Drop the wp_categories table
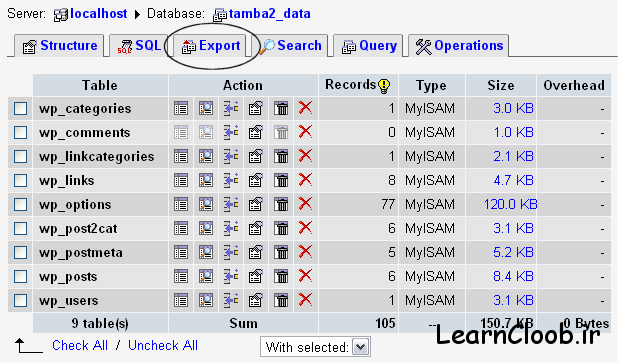618x363 pixels. (305, 108)
